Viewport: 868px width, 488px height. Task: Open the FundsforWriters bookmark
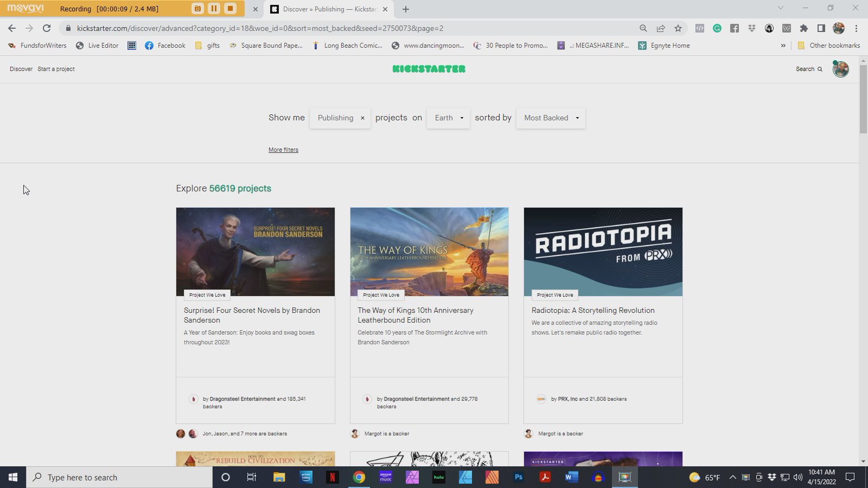click(x=37, y=46)
